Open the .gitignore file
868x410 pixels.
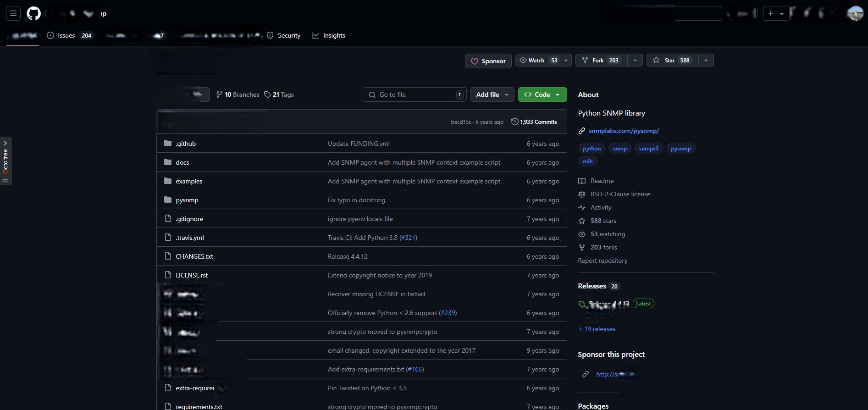coord(189,219)
